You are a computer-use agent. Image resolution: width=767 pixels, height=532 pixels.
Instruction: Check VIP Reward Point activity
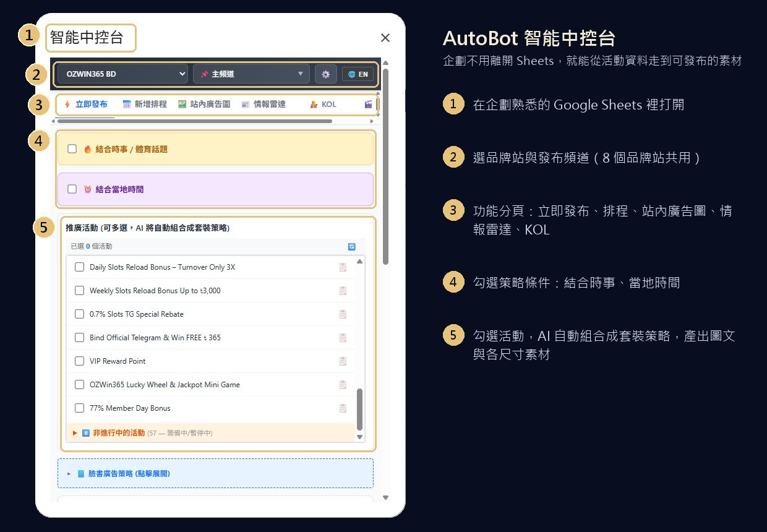pos(79,361)
